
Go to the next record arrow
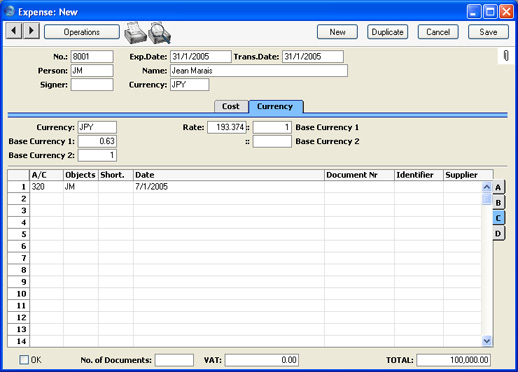point(31,31)
